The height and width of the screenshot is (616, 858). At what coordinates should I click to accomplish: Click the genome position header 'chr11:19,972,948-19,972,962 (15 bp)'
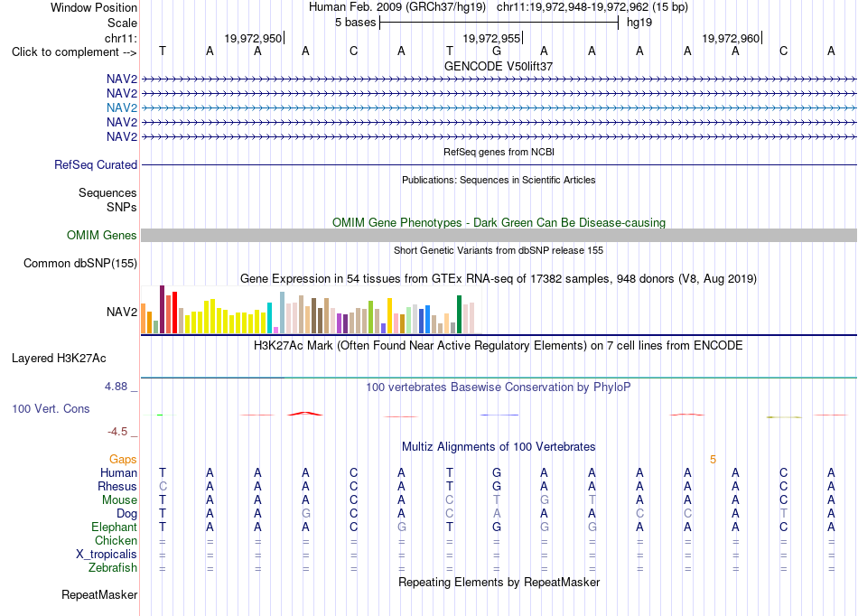pos(592,7)
